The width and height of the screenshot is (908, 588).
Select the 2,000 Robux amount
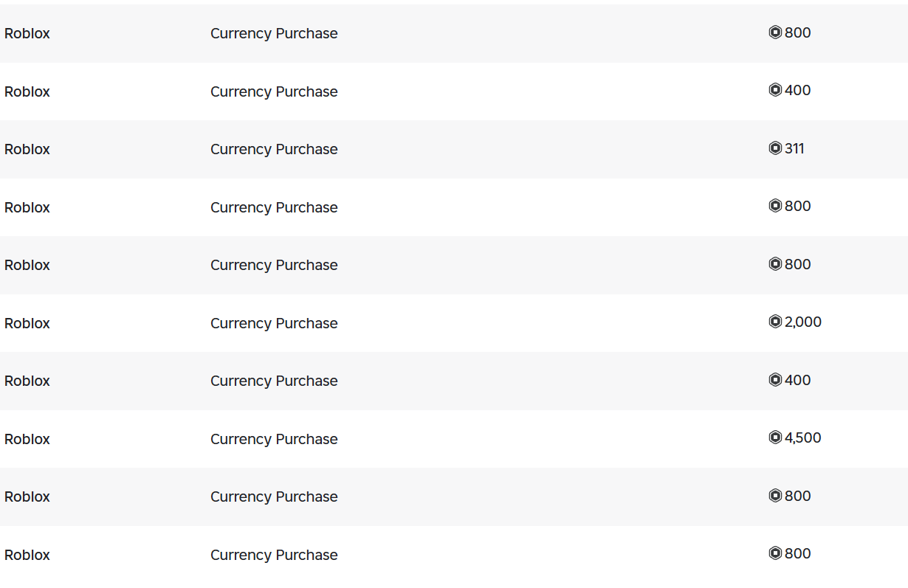point(803,322)
